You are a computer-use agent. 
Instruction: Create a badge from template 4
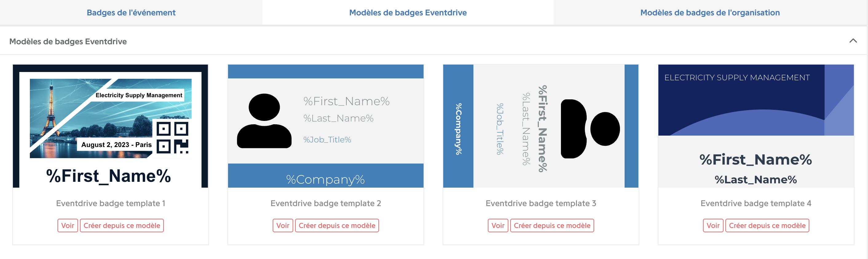click(x=767, y=225)
